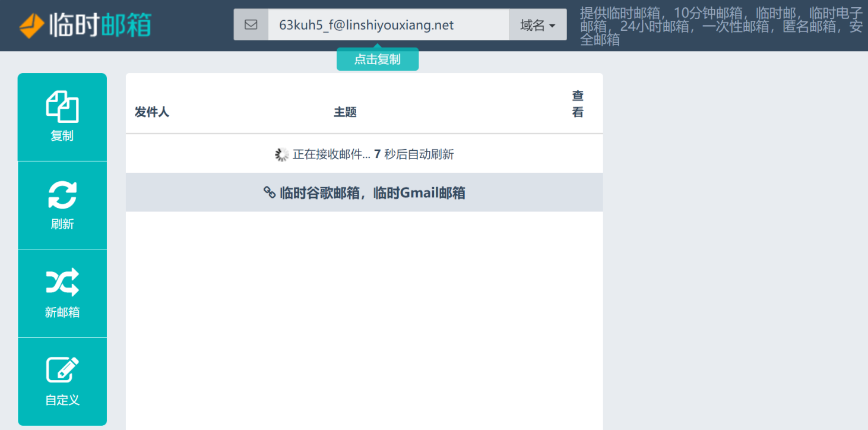Viewport: 868px width, 430px height.
Task: Click the 点击复制 tooltip bubble
Action: click(377, 59)
